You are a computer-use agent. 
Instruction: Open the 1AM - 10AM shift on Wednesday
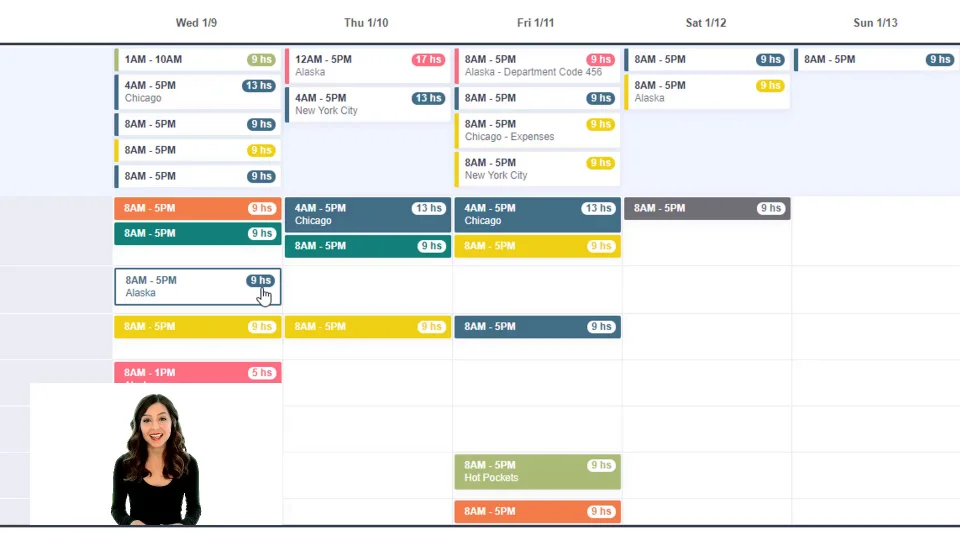180,60
